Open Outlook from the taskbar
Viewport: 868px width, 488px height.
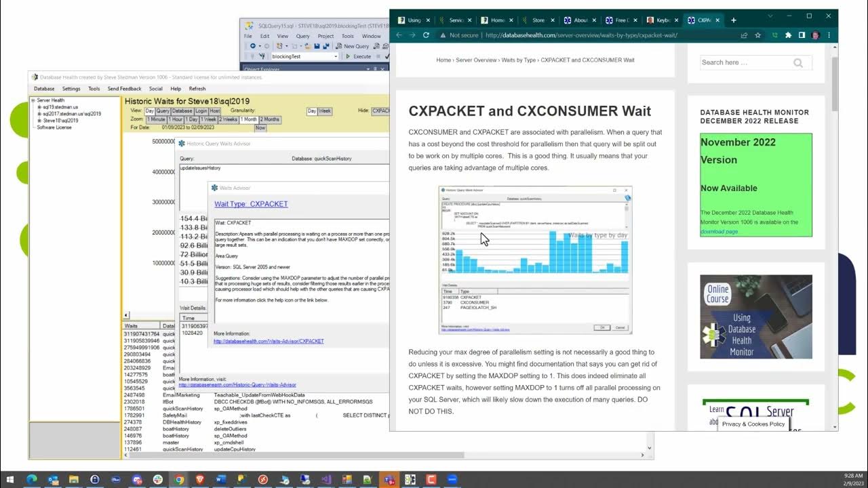(x=53, y=480)
